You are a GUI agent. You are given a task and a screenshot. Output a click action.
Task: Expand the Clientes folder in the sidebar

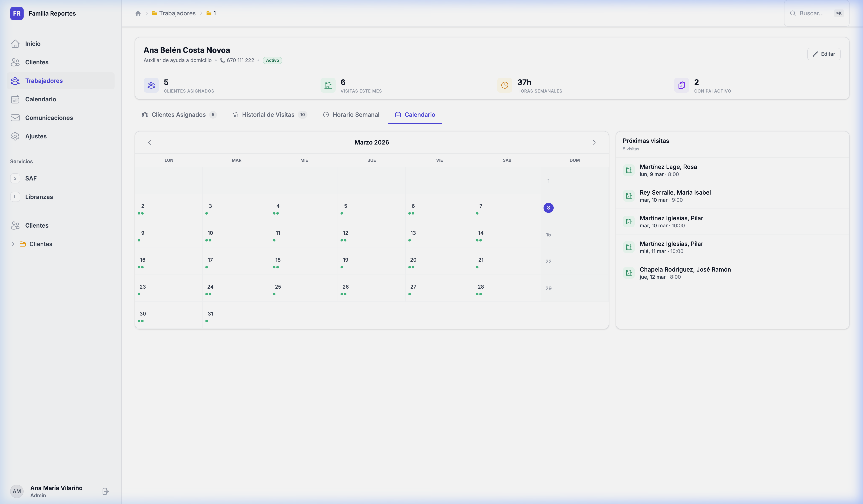pos(13,244)
